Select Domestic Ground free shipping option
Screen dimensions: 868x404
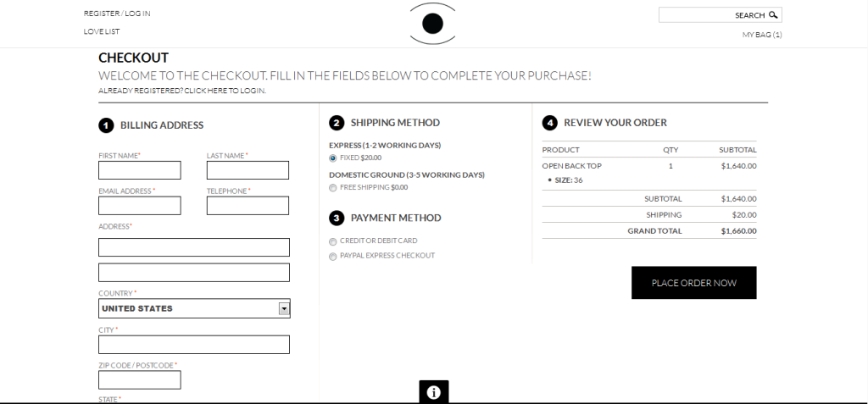pyautogui.click(x=332, y=188)
